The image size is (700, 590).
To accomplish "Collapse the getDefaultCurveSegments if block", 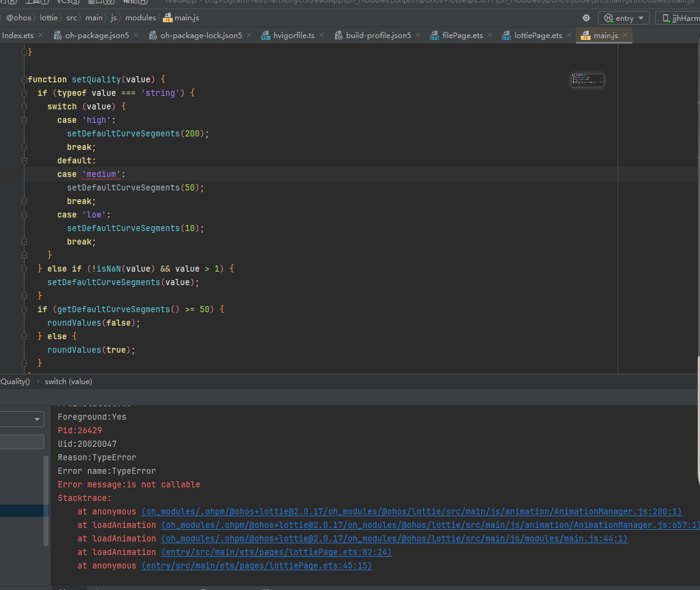I will tap(25, 309).
